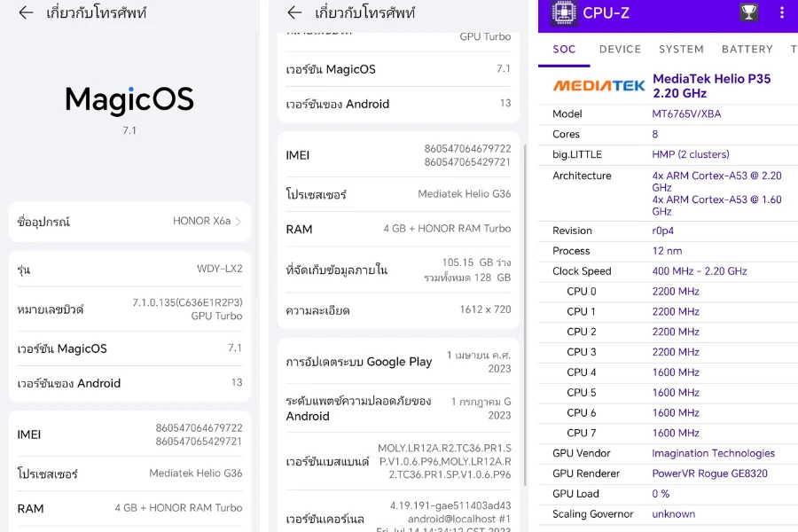Tap the 1612 x 720 resolution row

point(398,310)
